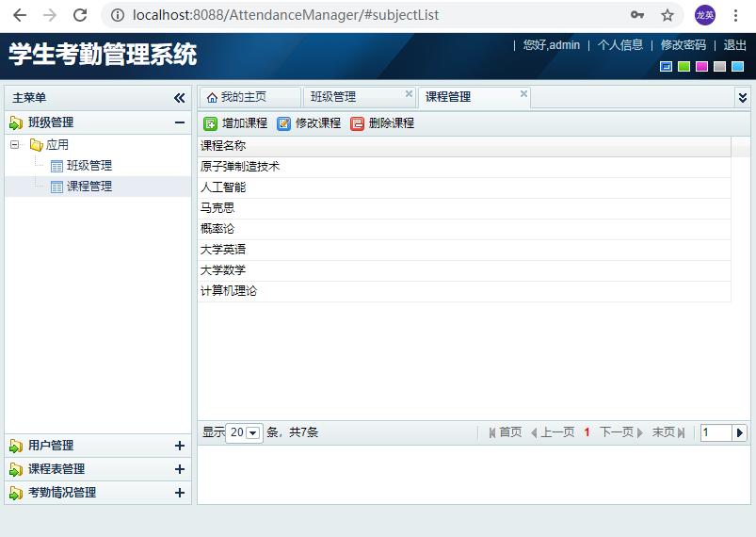Select row 概率论

464,229
